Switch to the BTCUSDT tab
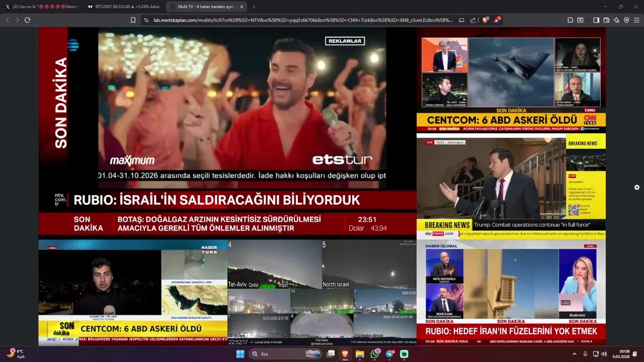644x362 pixels. pyautogui.click(x=123, y=7)
